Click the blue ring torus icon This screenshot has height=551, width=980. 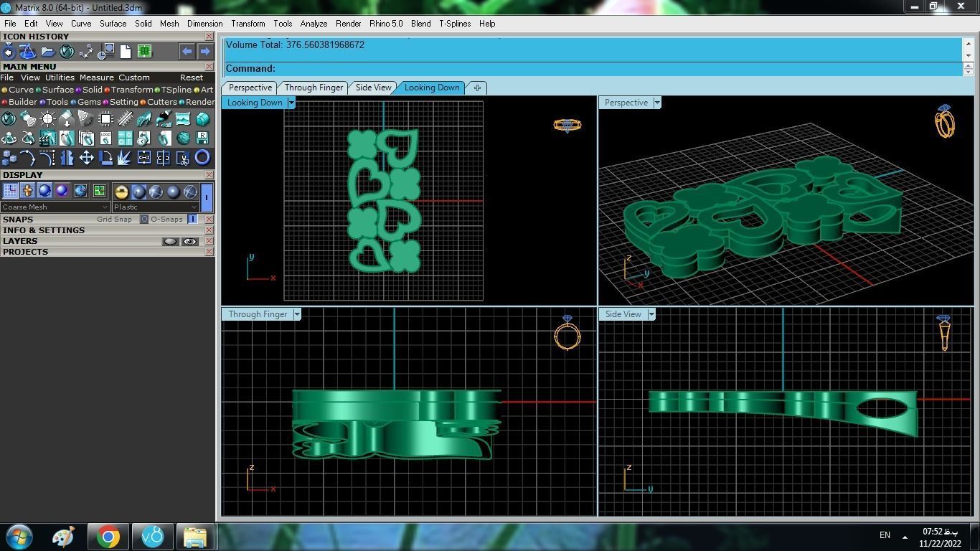202,158
